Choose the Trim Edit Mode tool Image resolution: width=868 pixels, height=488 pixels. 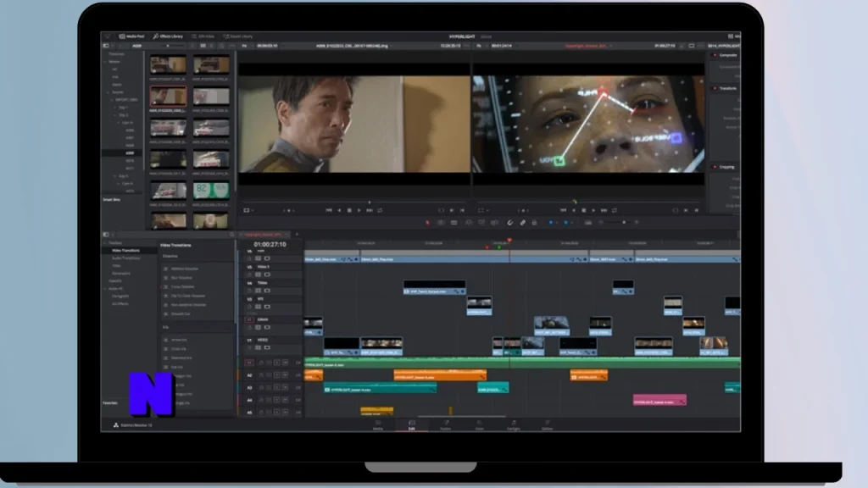pyautogui.click(x=441, y=223)
